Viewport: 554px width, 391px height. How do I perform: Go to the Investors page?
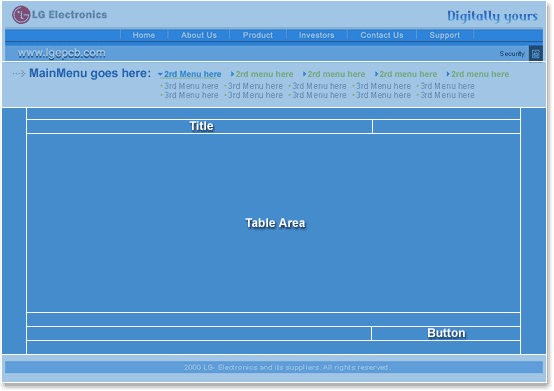click(x=317, y=35)
